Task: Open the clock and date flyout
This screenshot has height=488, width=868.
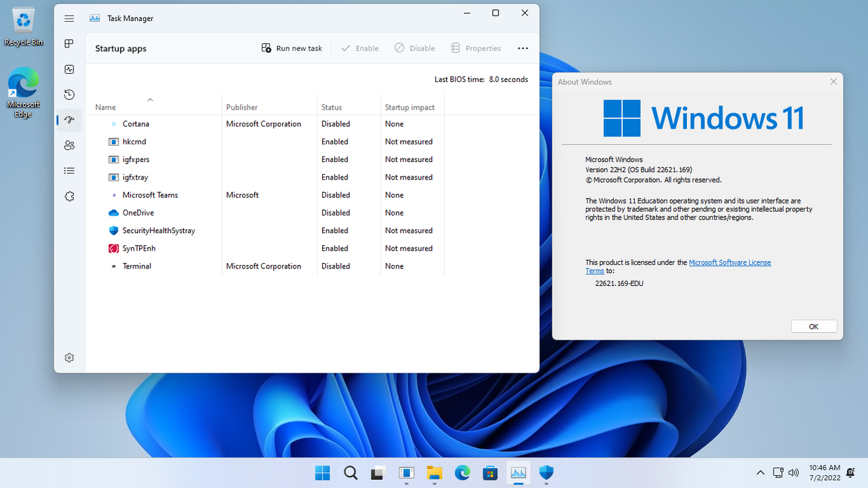Action: [x=825, y=473]
